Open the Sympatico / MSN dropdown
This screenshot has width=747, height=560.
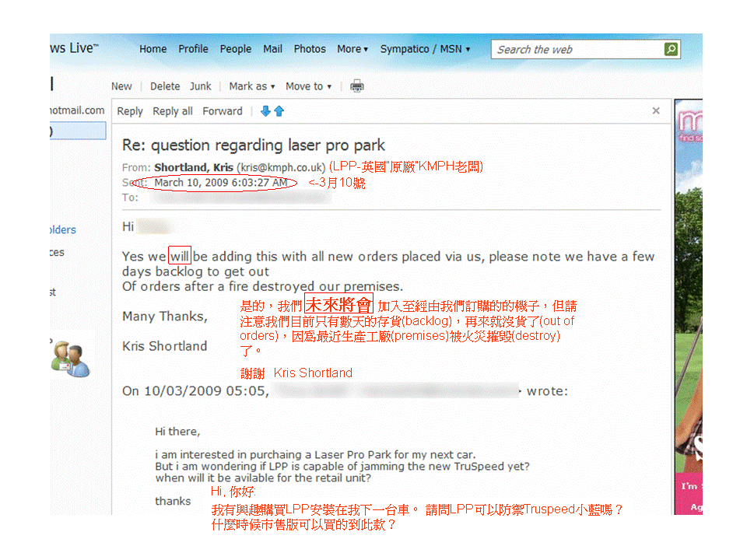click(425, 49)
